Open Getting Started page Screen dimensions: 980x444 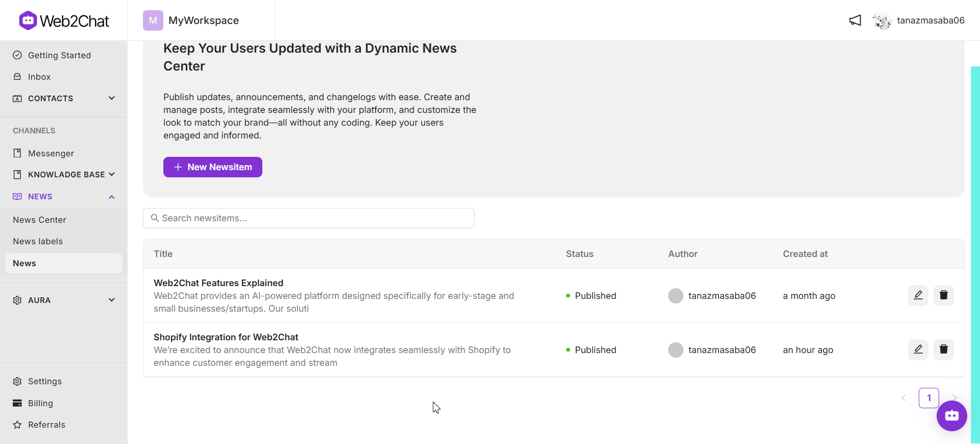(59, 55)
